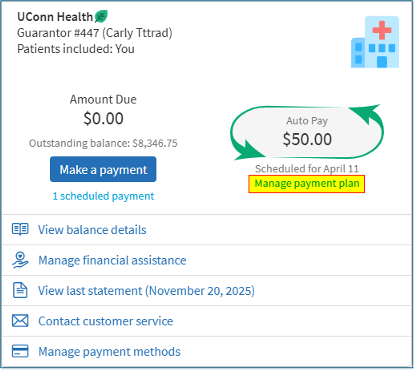
Task: Click the document statement icon
Action: pyautogui.click(x=20, y=290)
